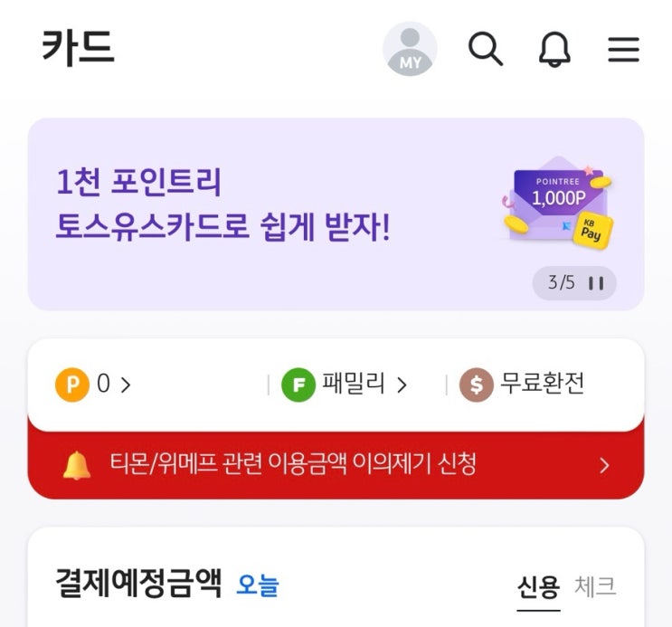Tap the yellow bell in red banner
This screenshot has height=627, width=672.
coord(77,465)
